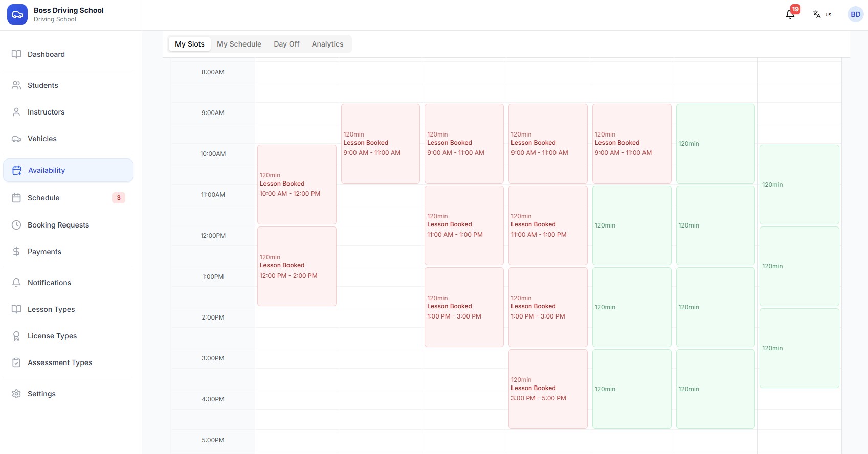Open the US language selector
This screenshot has height=454, width=868.
(x=821, y=14)
